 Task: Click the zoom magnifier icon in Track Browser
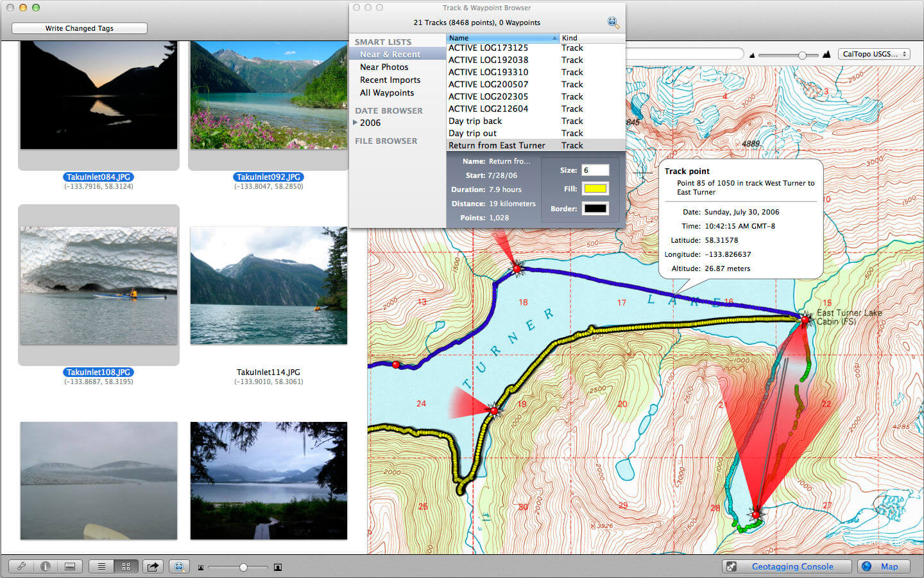(613, 22)
